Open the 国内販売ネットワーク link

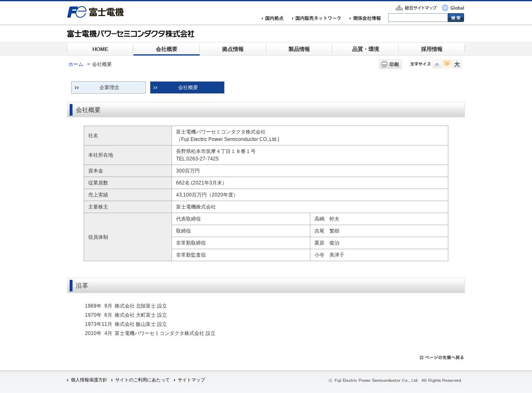pos(317,18)
